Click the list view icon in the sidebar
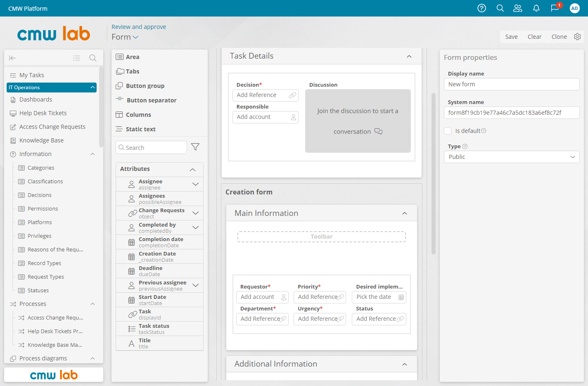The height and width of the screenshot is (386, 588). click(x=77, y=58)
